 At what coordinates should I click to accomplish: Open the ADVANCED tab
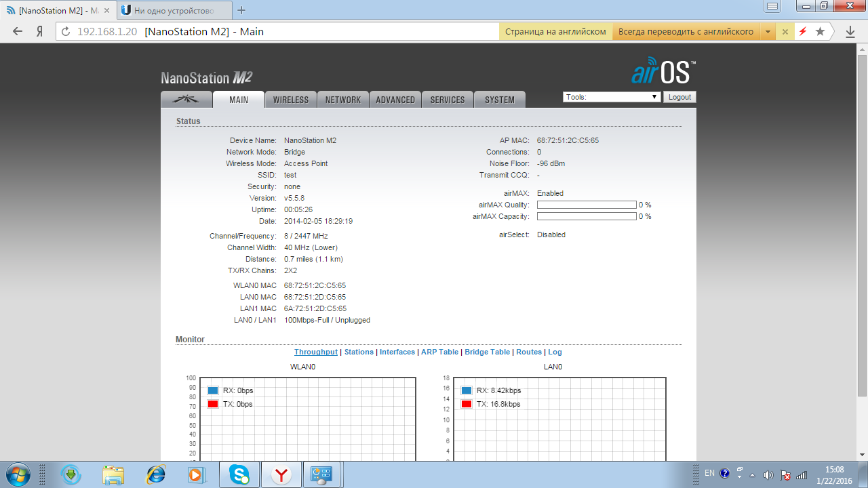tap(395, 100)
